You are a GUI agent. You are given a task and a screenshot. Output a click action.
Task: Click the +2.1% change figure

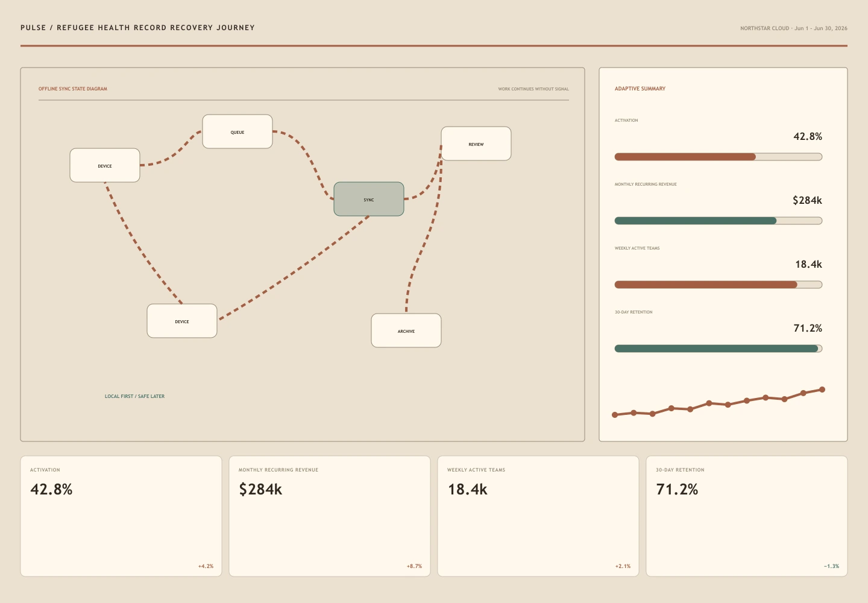(623, 566)
